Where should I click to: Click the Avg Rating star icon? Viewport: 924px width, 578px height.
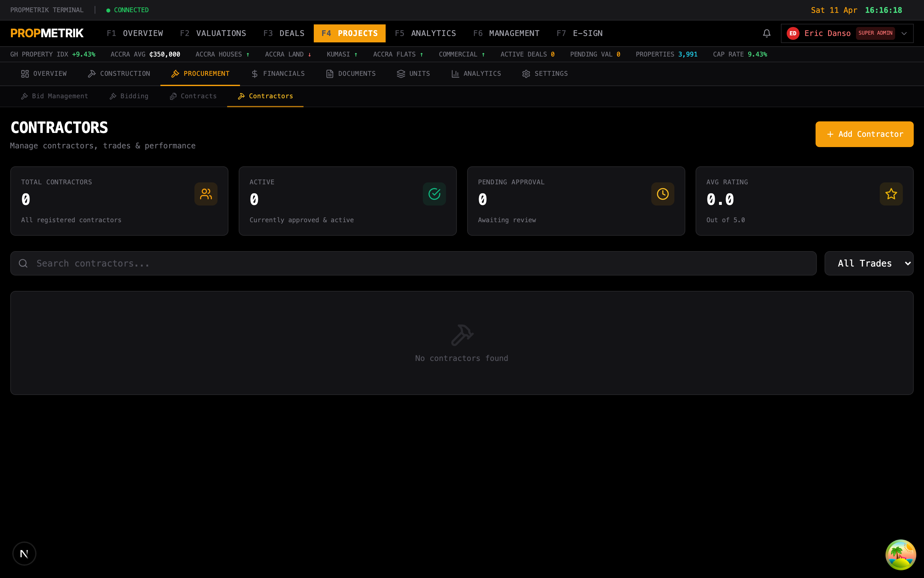pyautogui.click(x=891, y=194)
